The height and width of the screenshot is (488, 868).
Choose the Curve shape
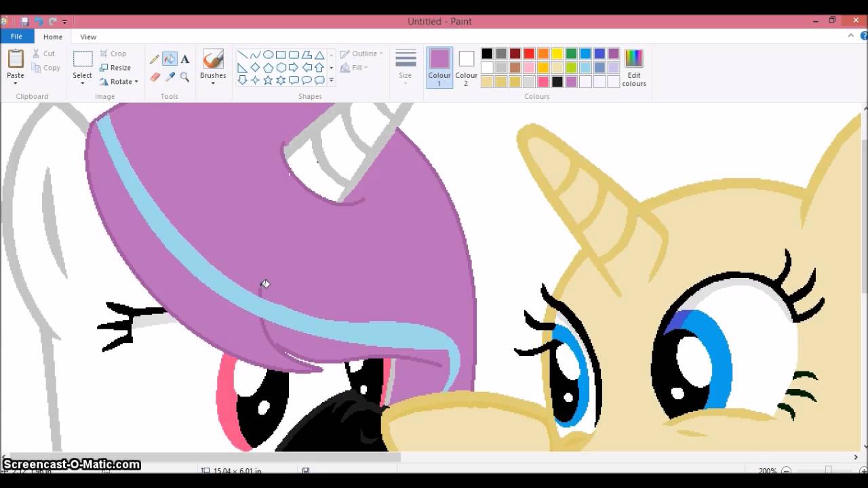(255, 55)
